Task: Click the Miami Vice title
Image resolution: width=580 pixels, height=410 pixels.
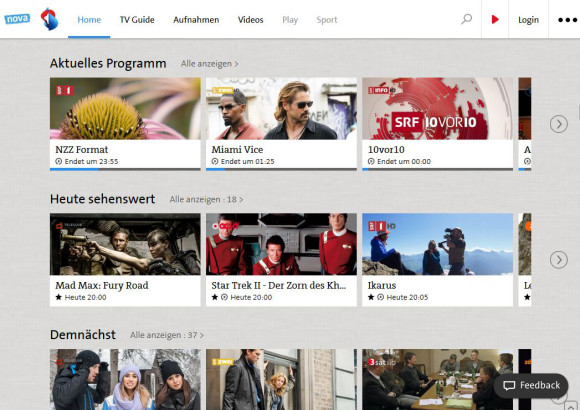Action: (237, 149)
